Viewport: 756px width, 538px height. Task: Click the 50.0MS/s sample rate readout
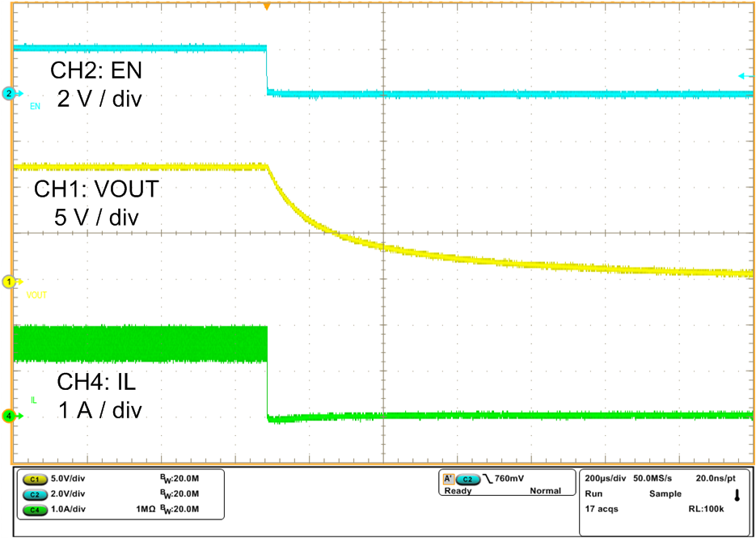coord(653,479)
